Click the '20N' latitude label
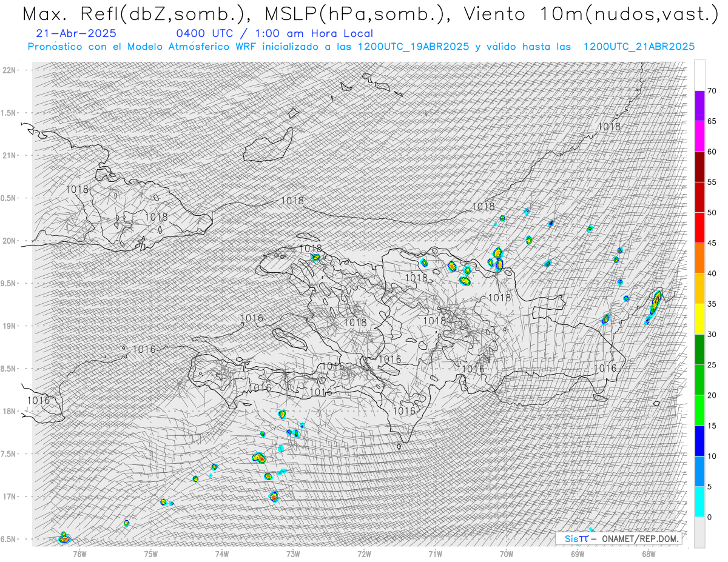The image size is (728, 562). point(9,241)
